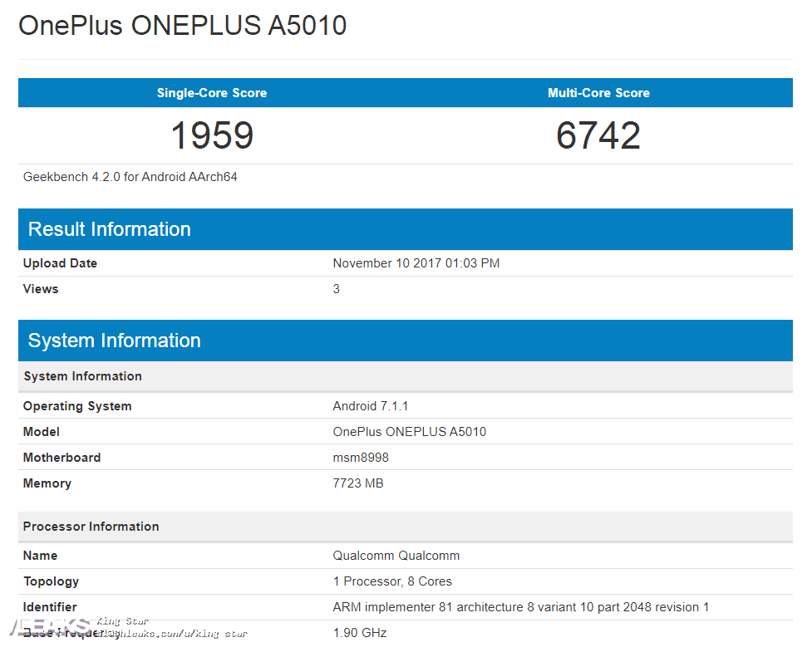Click the Views count value 3
Image resolution: width=812 pixels, height=652 pixels.
click(336, 289)
